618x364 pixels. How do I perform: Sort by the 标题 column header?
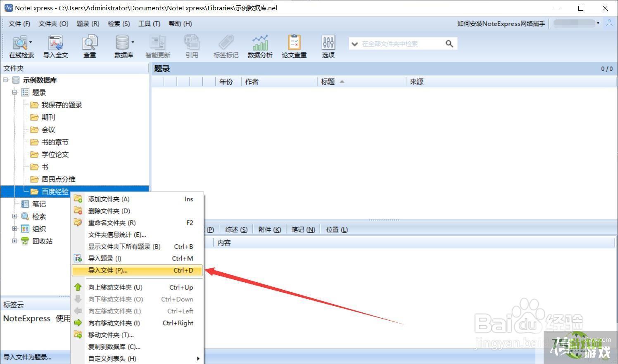(x=361, y=82)
